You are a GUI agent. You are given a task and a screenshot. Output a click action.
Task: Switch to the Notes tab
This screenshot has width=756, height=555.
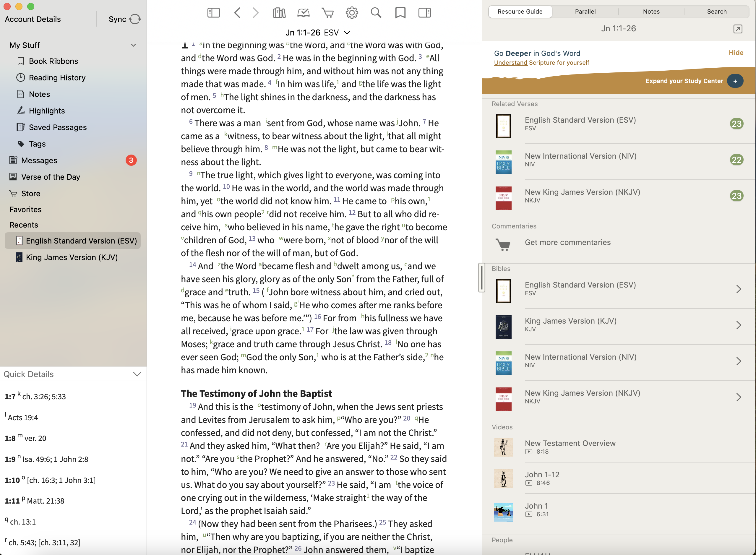pos(651,12)
